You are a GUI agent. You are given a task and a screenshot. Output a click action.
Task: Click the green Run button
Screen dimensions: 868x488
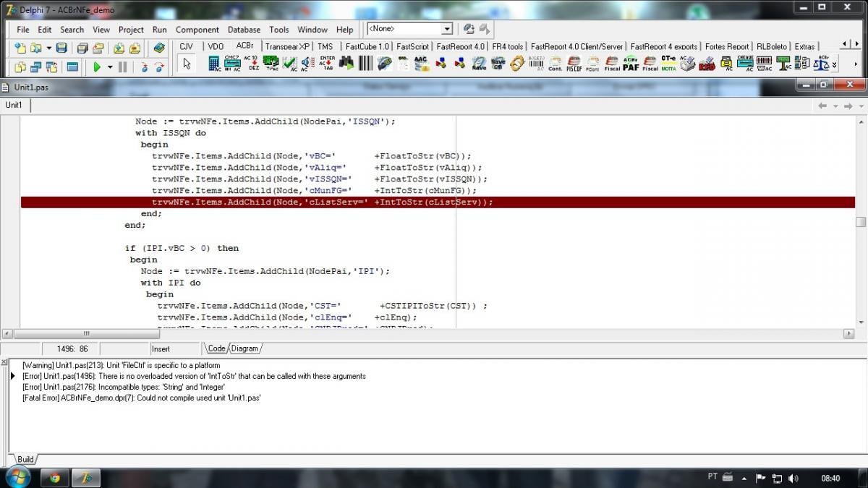(97, 67)
